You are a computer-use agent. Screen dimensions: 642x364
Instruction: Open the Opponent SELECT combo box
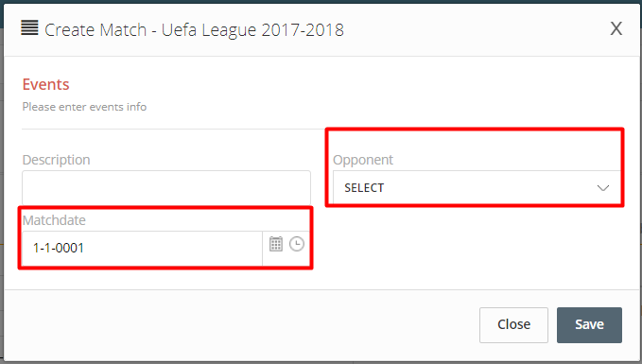point(477,187)
